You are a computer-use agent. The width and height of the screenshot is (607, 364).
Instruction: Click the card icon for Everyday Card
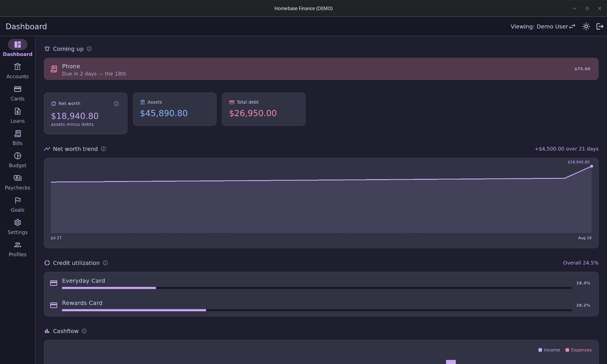[x=54, y=283]
